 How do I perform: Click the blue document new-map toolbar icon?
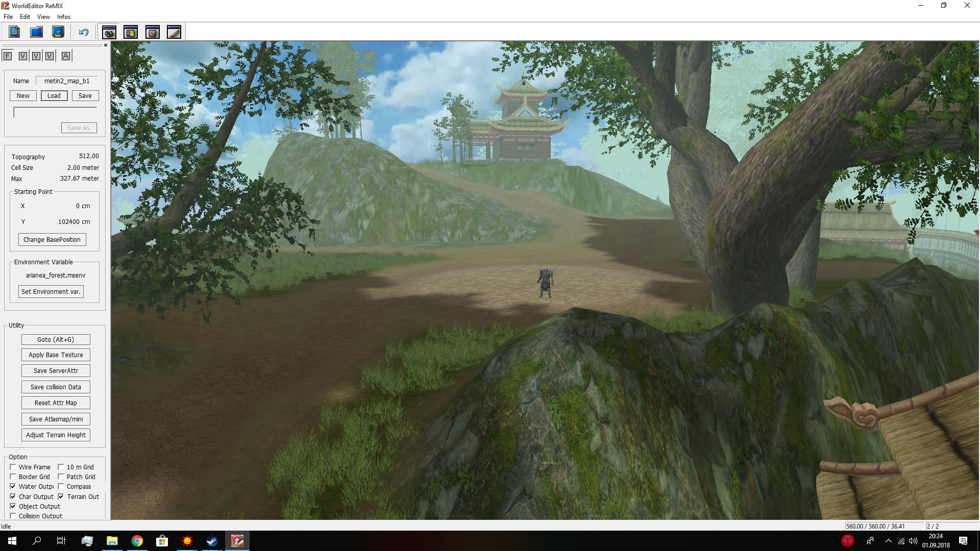14,32
